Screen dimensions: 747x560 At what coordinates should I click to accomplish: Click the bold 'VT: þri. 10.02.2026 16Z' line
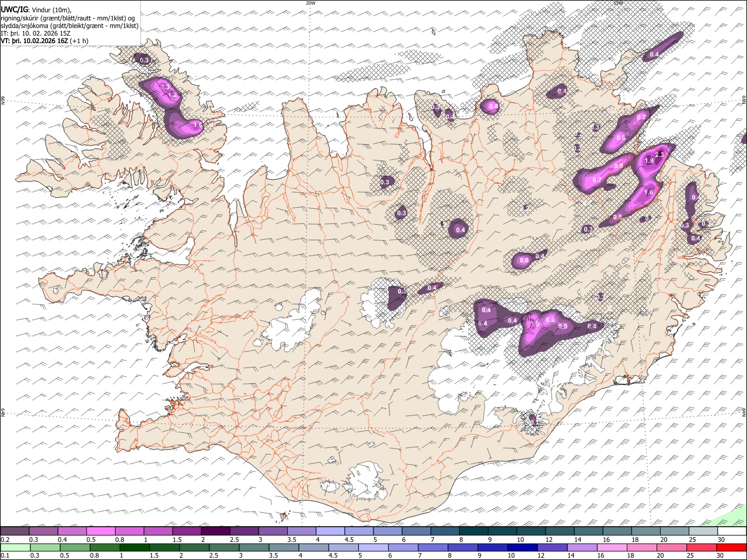[34, 41]
